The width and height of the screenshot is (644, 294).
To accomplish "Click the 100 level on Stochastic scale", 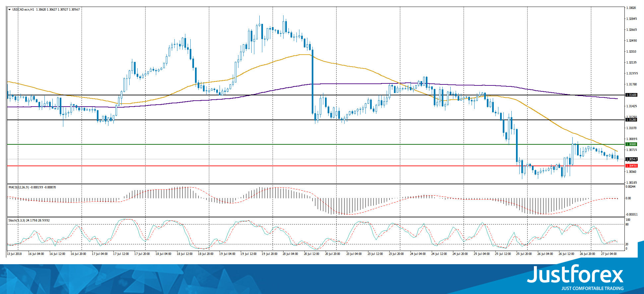I will click(x=628, y=220).
